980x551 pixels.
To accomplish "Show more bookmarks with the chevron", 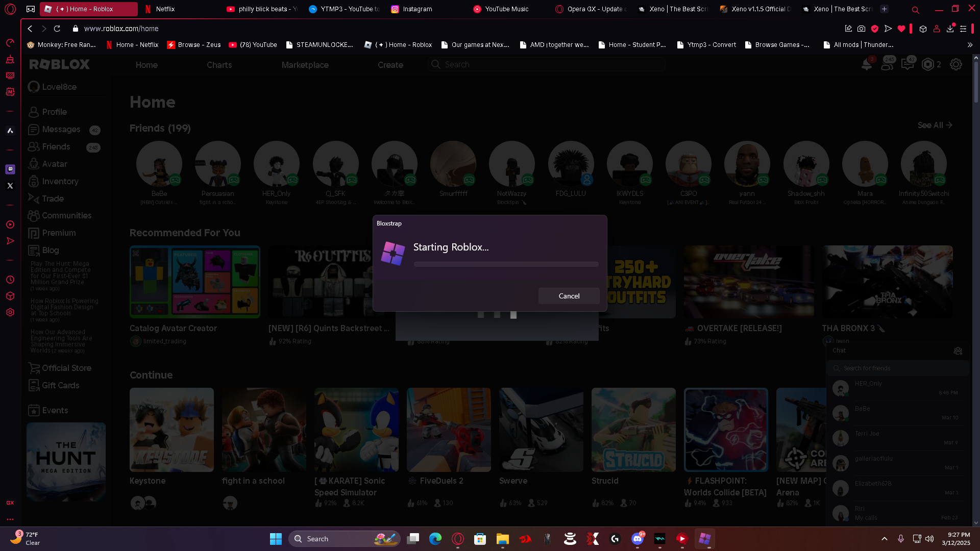I will tap(970, 45).
